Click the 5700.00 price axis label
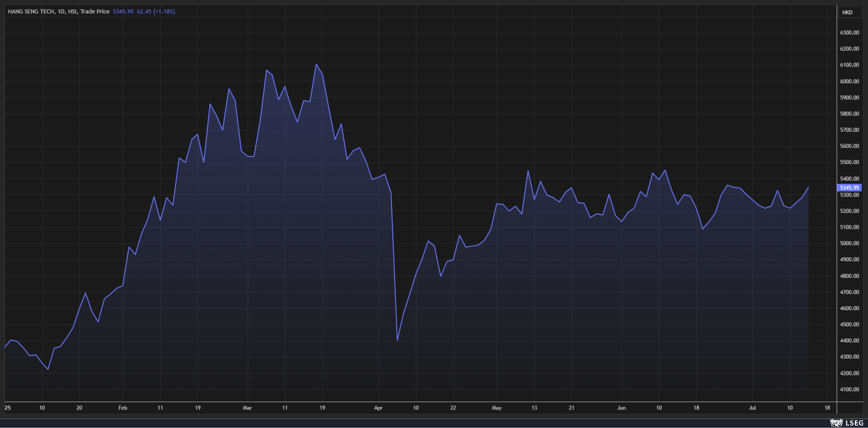The width and height of the screenshot is (868, 428). click(x=849, y=130)
